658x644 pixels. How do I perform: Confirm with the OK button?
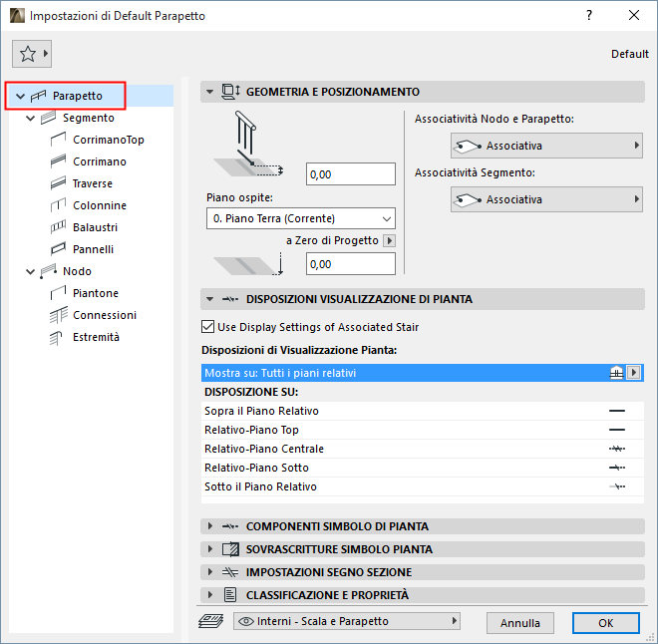605,623
